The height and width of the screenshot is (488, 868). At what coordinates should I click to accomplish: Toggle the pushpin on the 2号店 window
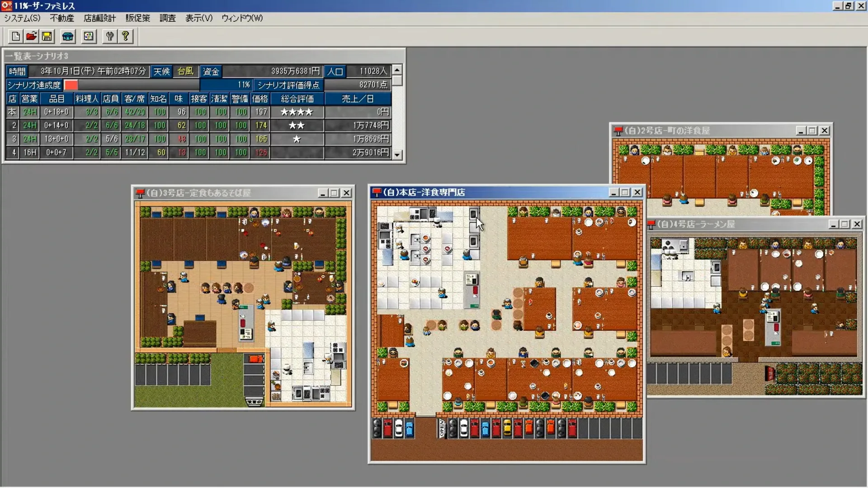pos(618,130)
